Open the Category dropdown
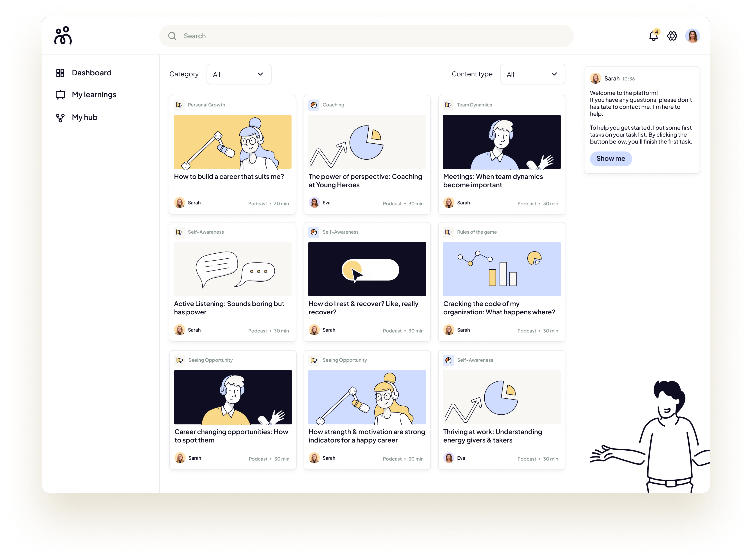 (x=239, y=74)
